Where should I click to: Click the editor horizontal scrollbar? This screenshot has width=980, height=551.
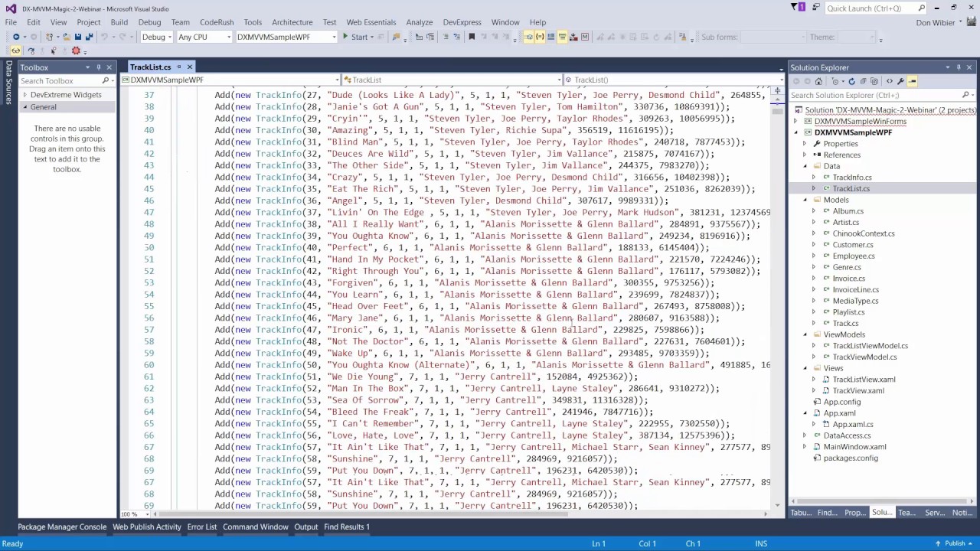pyautogui.click(x=459, y=514)
